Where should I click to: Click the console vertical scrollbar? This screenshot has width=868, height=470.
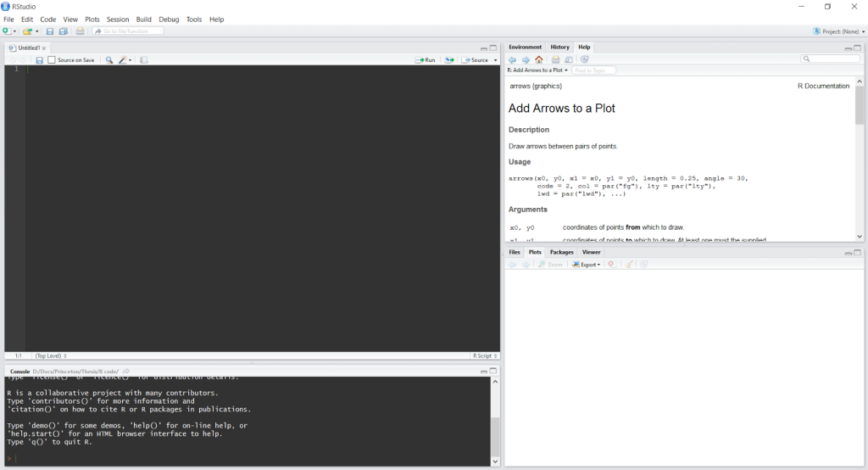click(x=495, y=422)
